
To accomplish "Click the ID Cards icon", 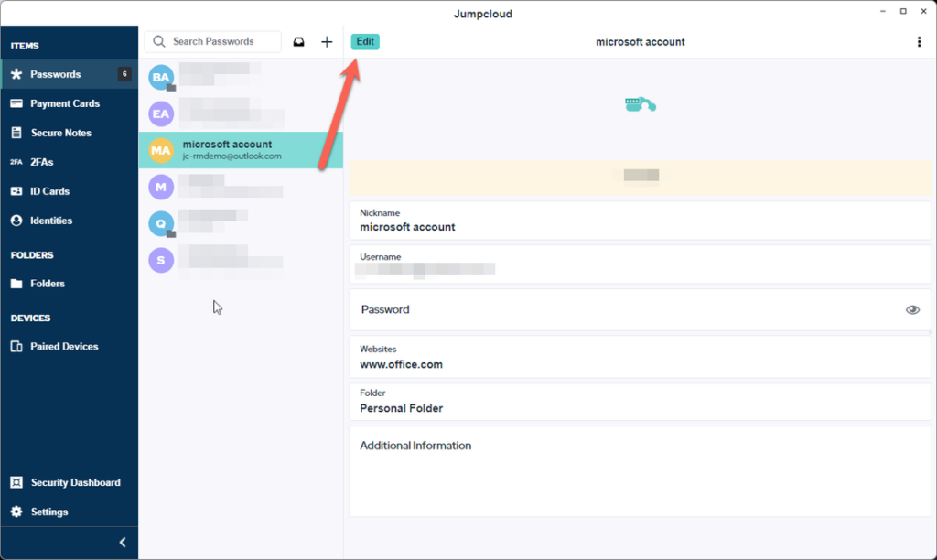I will [16, 190].
